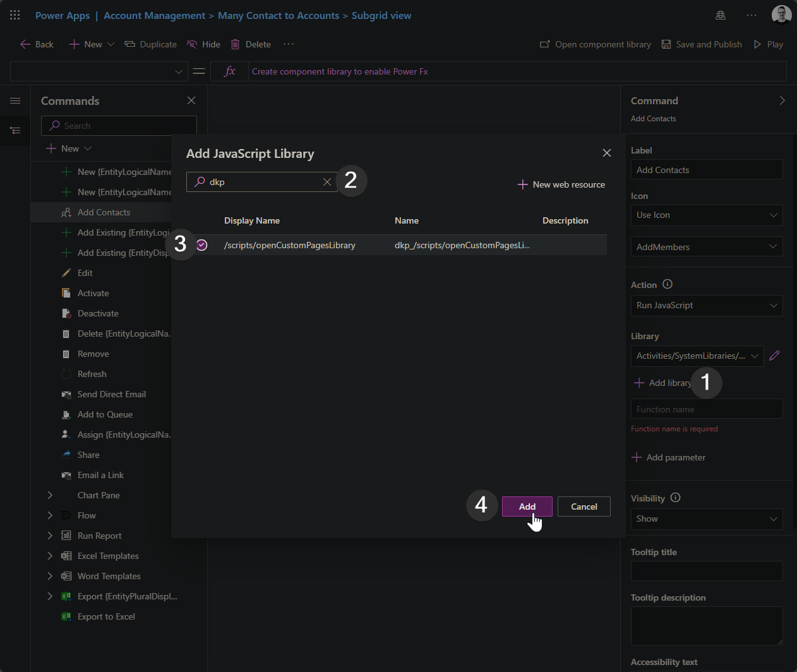Sort by Display Name column header

(252, 220)
